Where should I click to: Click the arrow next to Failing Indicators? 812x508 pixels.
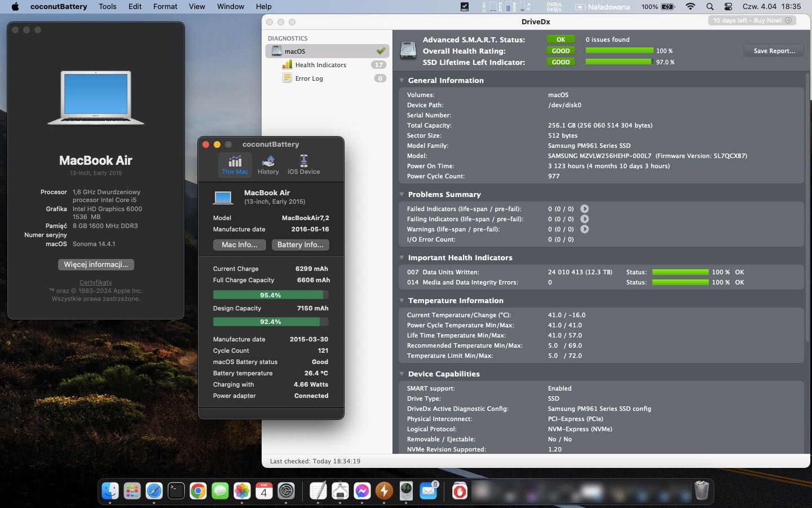[585, 219]
